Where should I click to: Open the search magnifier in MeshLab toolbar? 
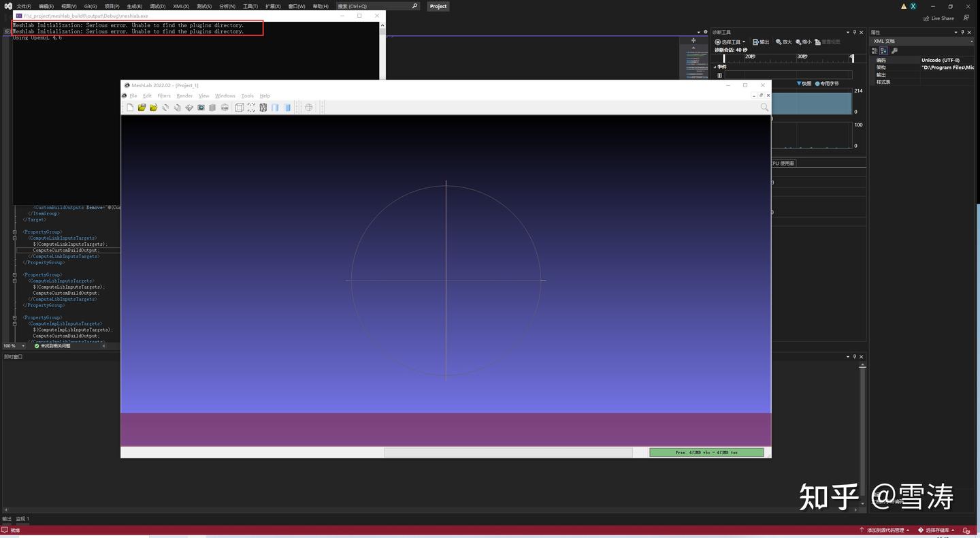(764, 107)
